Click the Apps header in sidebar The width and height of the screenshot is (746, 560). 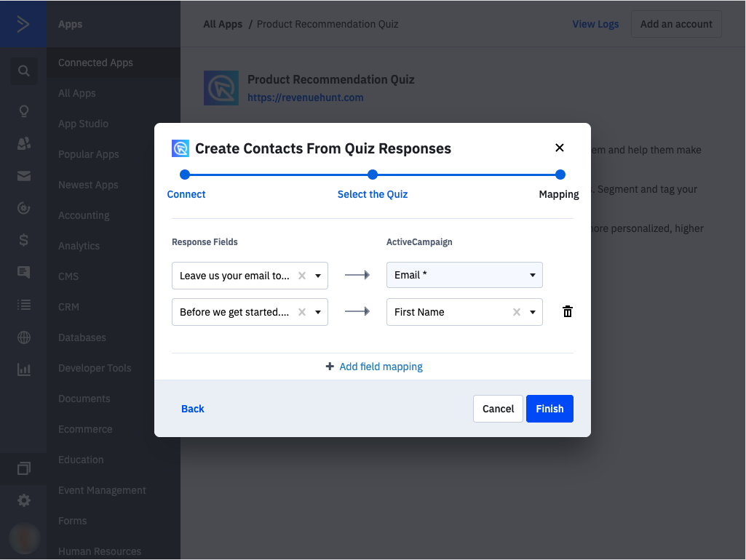[70, 24]
